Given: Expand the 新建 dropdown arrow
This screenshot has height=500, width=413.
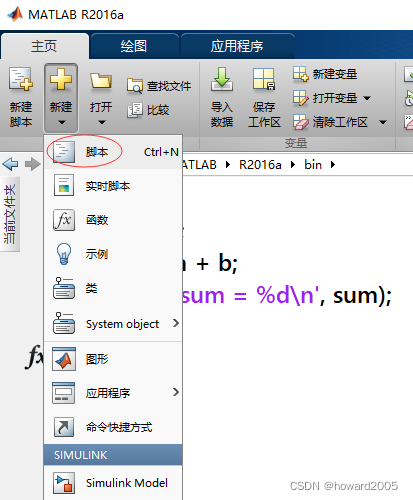Looking at the screenshot, I should pyautogui.click(x=62, y=122).
